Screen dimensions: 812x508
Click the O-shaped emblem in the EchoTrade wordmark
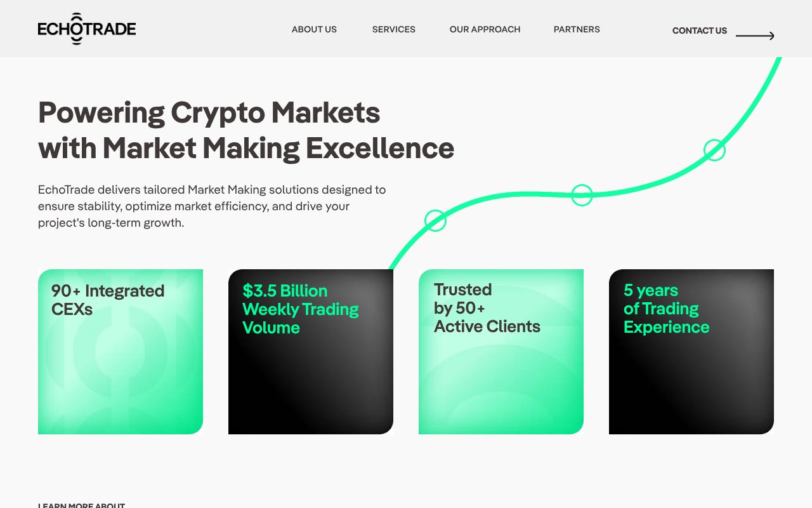point(76,28)
